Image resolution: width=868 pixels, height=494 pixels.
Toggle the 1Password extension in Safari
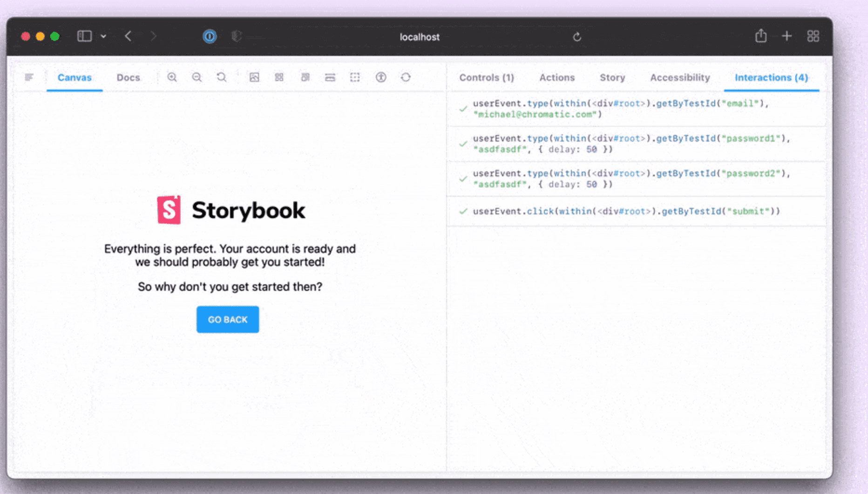click(x=210, y=36)
